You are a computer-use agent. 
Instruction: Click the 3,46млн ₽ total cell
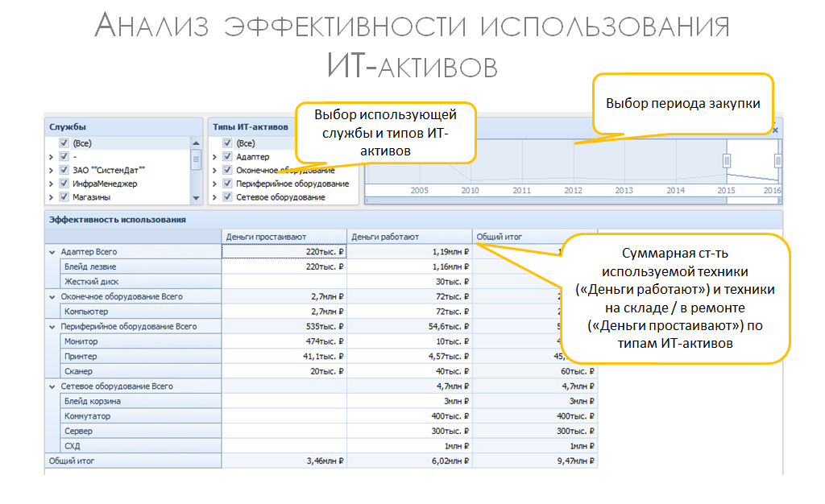tap(284, 461)
